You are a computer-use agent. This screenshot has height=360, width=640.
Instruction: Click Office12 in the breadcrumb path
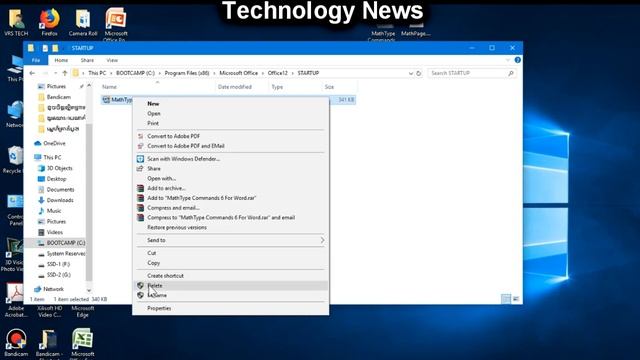point(278,73)
